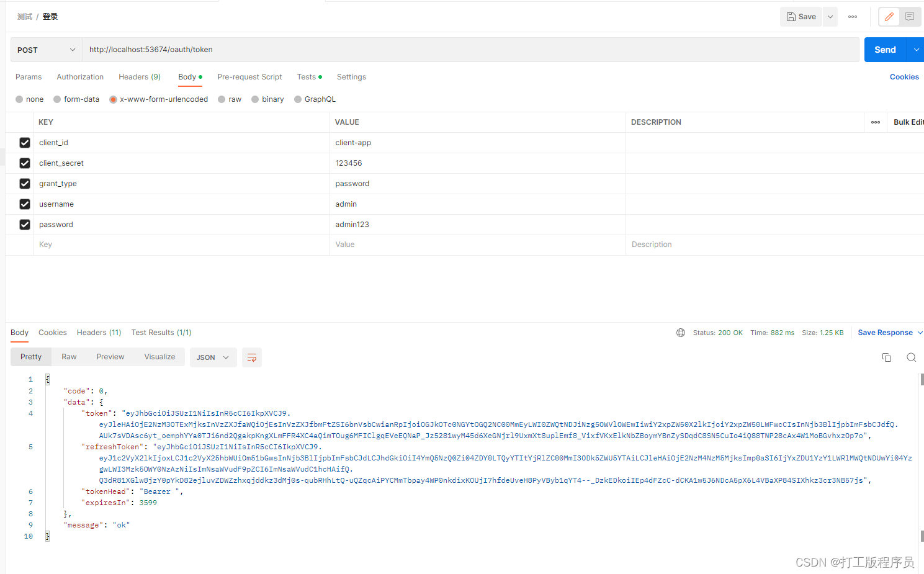Copy the response with the copy icon
The height and width of the screenshot is (574, 924).
click(x=887, y=357)
